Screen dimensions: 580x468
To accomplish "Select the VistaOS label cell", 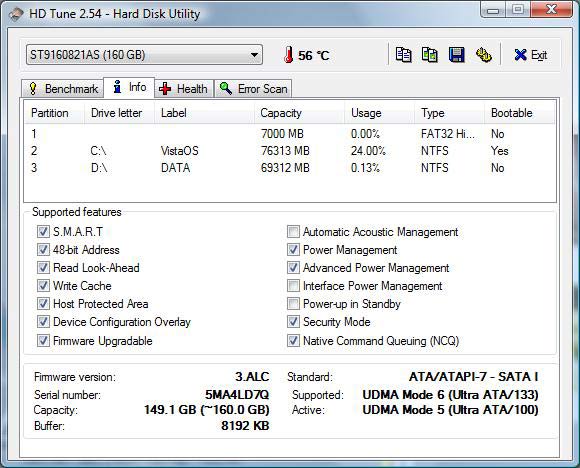I will pyautogui.click(x=180, y=151).
